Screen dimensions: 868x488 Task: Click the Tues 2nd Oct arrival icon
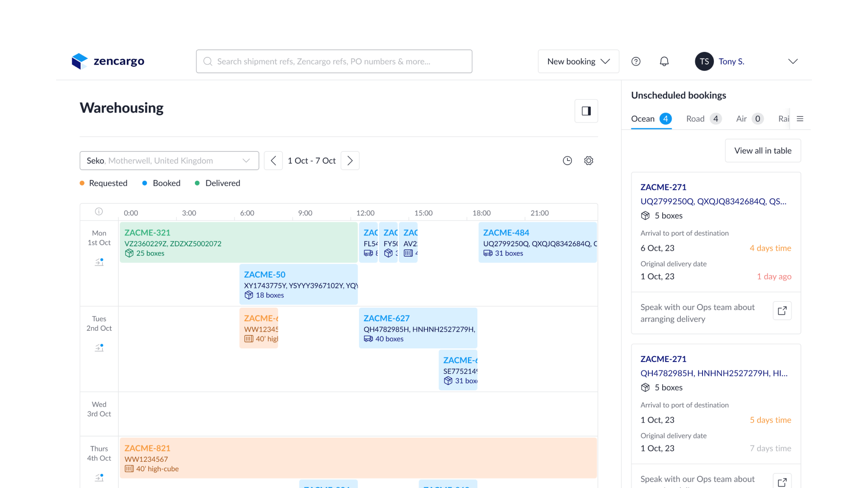pos(99,347)
